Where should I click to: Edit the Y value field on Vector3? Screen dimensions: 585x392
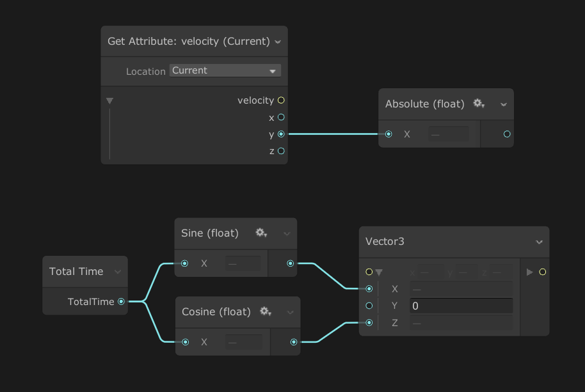461,306
